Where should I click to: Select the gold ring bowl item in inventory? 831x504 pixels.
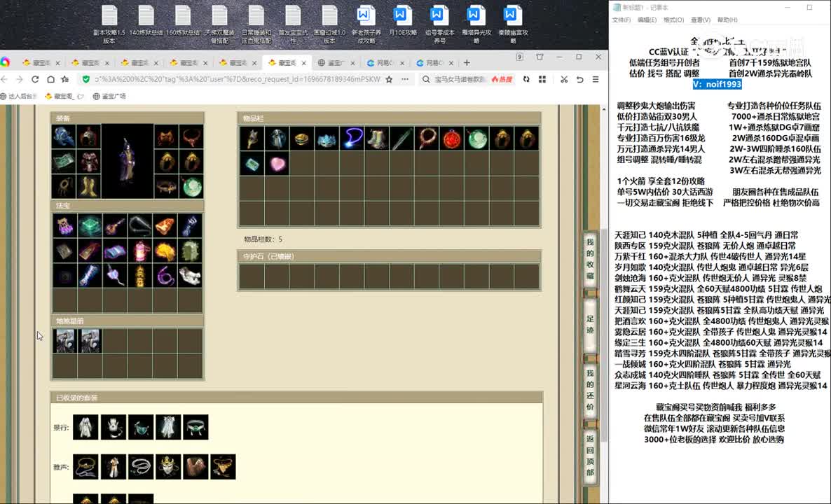tap(302, 139)
